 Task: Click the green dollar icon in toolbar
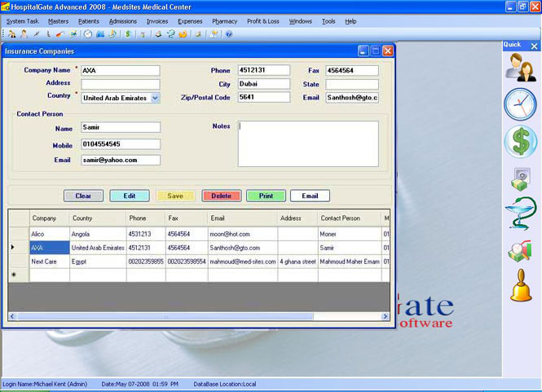[x=128, y=34]
